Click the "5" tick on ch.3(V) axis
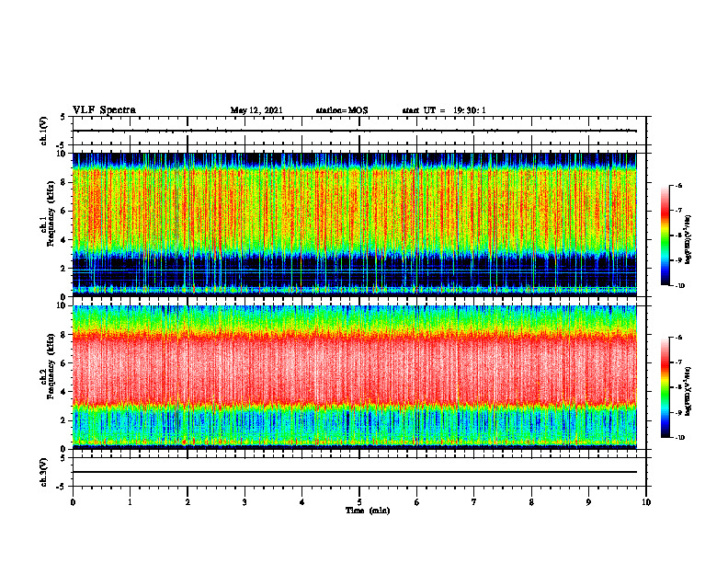Image resolution: width=728 pixels, height=563 pixels. (x=63, y=458)
